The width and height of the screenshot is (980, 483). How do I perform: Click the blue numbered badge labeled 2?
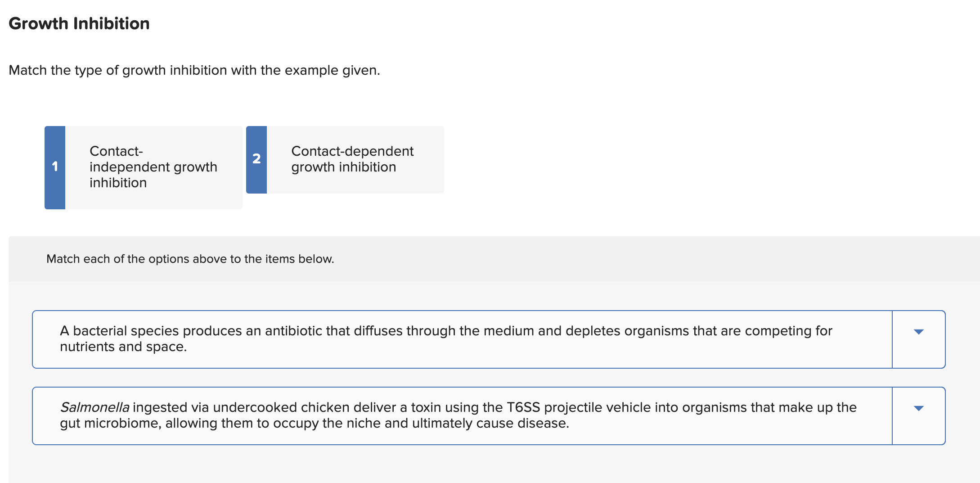point(256,159)
